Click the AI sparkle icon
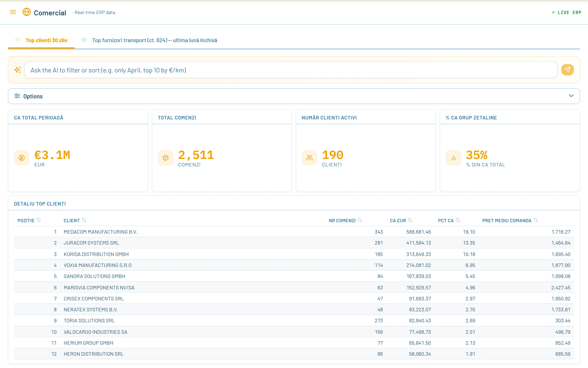Image resolution: width=588 pixels, height=368 pixels. coord(18,70)
